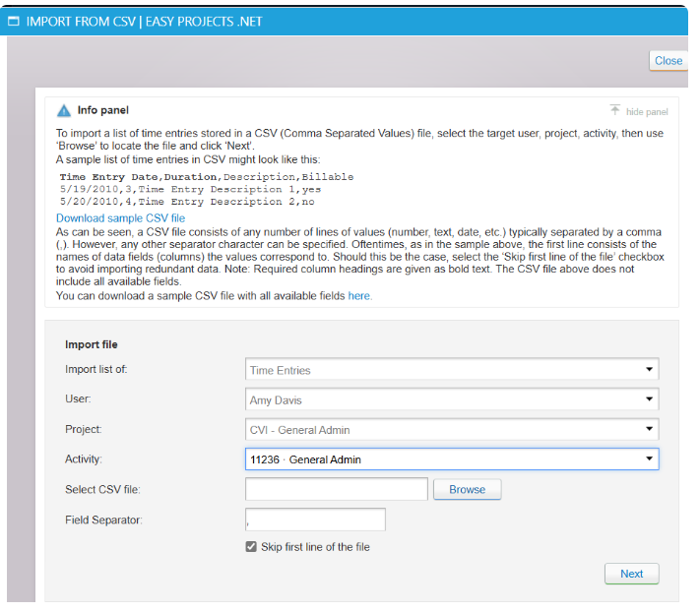
Task: Click 'Skip first line of the file' label text
Action: (315, 547)
